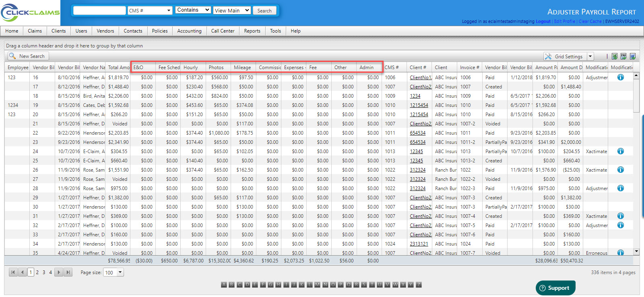Image resolution: width=644 pixels, height=297 pixels.
Task: Open the info icon in vendor bill 32 row
Action: pyautogui.click(x=621, y=225)
